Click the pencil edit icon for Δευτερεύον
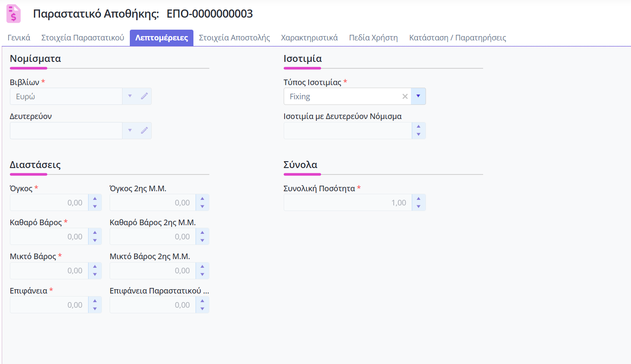 [144, 130]
